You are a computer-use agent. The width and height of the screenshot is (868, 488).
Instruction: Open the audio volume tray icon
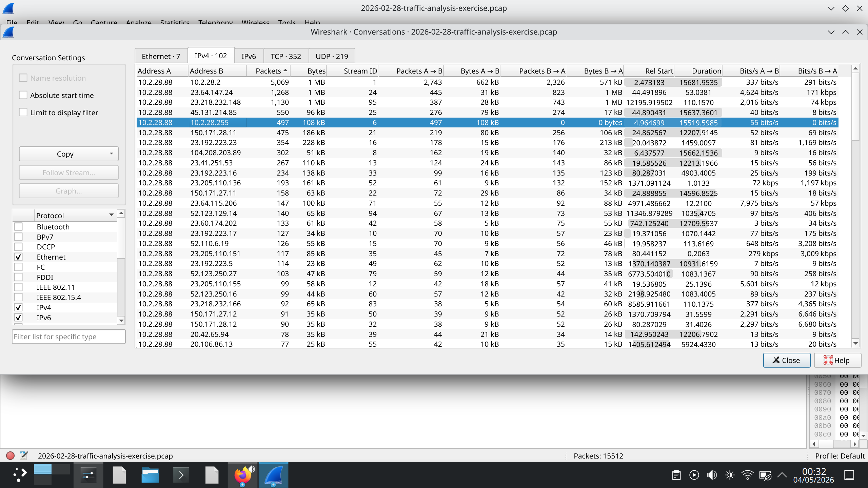tap(712, 475)
